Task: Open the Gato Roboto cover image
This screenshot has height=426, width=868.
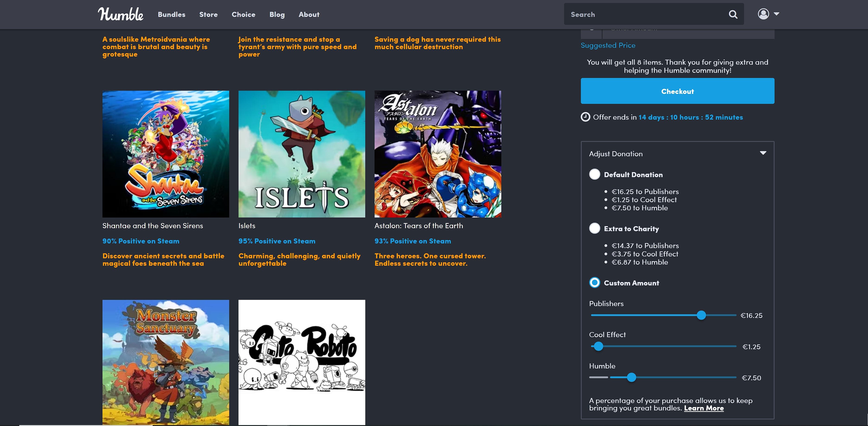Action: tap(302, 362)
